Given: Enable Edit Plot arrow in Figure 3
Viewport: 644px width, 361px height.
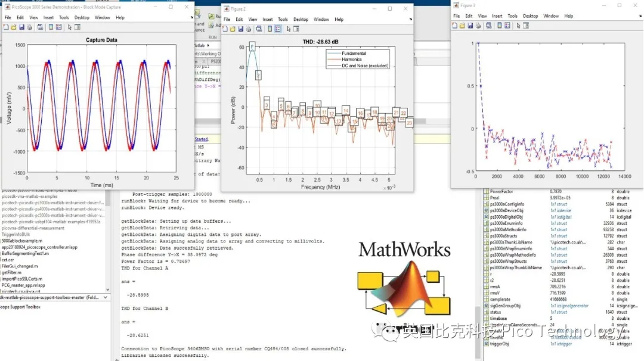Looking at the screenshot, I should click(519, 26).
